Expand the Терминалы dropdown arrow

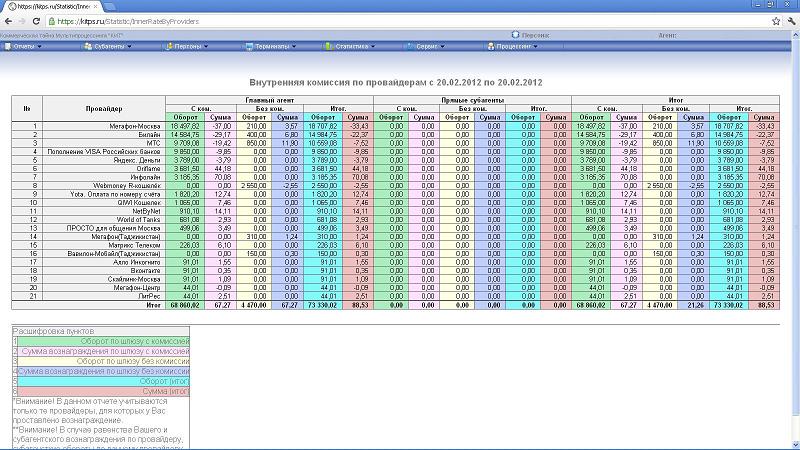(294, 46)
